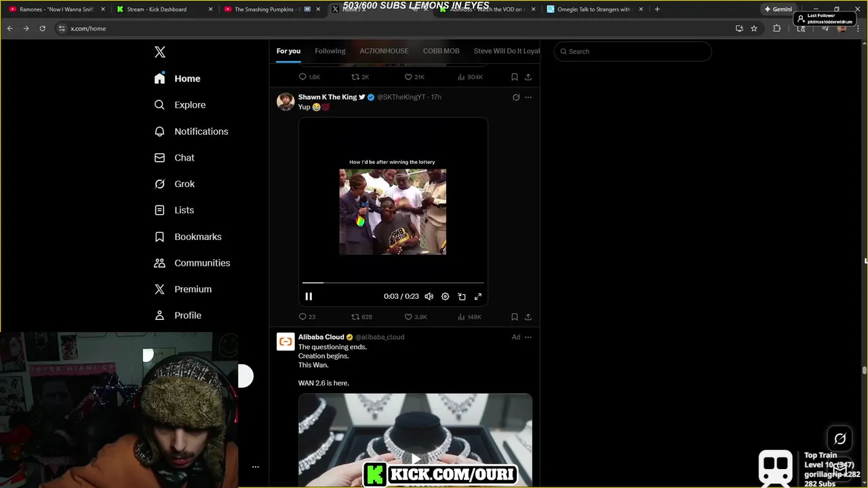
Task: Open the Gemini button in Chrome
Action: point(778,9)
